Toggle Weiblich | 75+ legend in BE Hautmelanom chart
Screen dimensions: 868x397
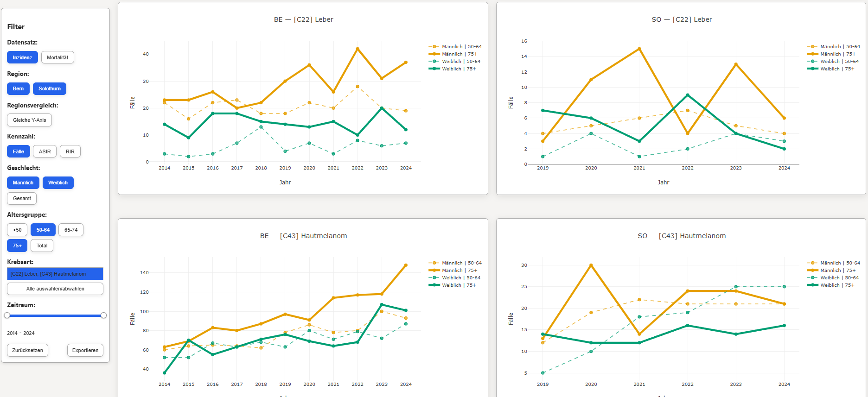pos(453,285)
